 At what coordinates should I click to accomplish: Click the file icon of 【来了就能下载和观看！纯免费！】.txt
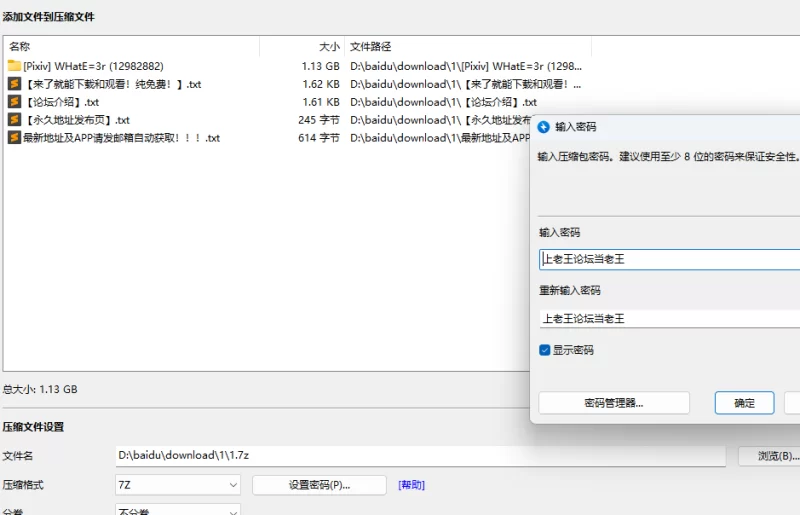tap(14, 84)
